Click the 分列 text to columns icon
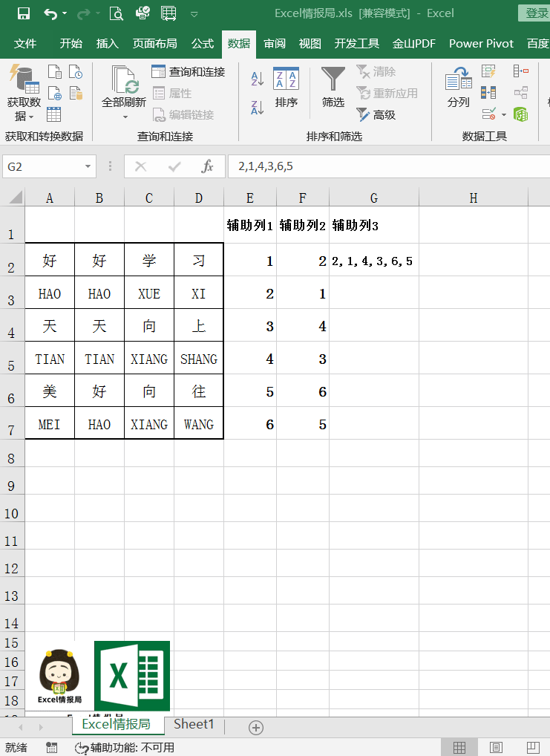 459,87
